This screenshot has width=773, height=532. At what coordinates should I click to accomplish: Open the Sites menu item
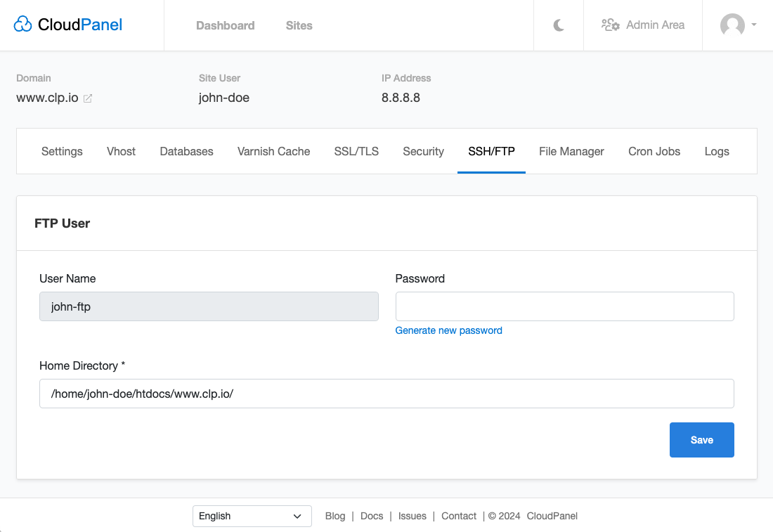[299, 25]
